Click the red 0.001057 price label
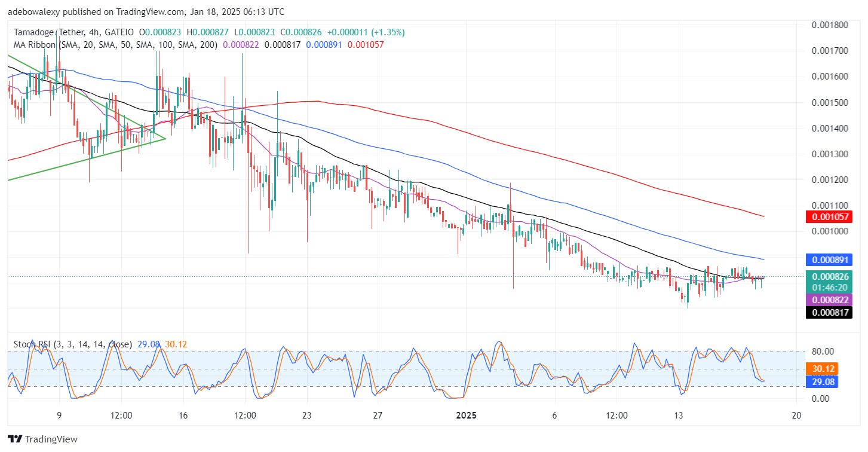This screenshot has height=452, width=868. (830, 216)
